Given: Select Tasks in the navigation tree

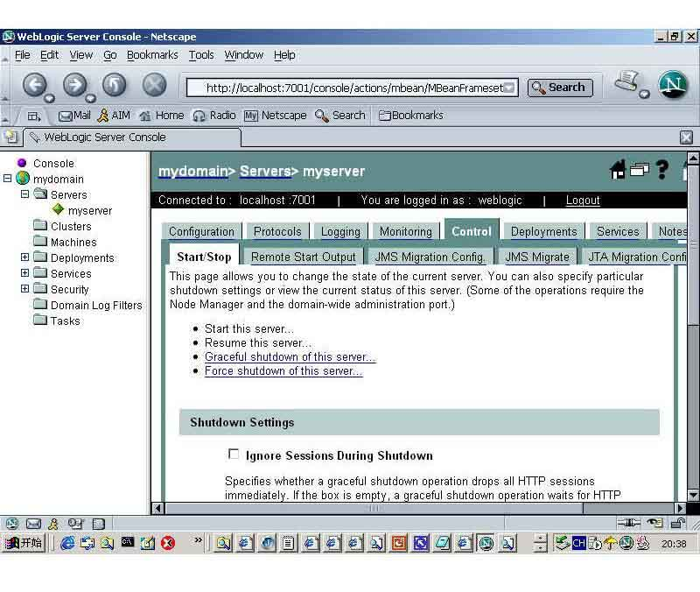Looking at the screenshot, I should coord(65,321).
